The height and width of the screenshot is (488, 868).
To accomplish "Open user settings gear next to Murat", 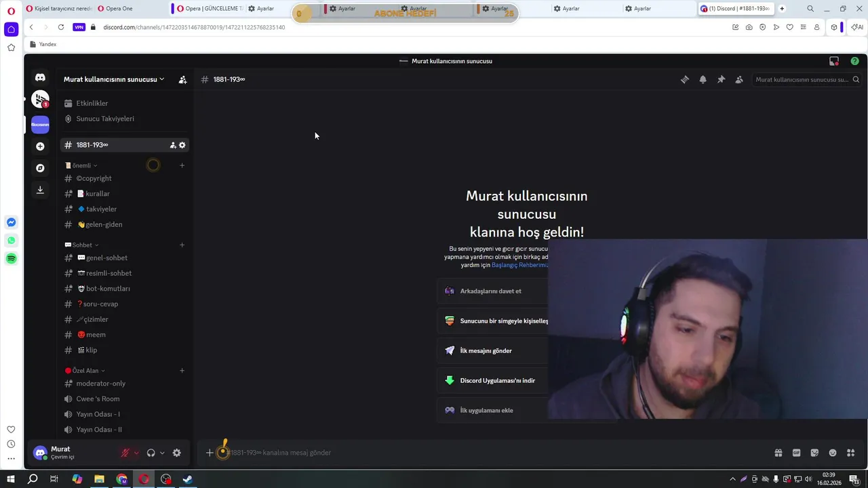I will (x=177, y=453).
